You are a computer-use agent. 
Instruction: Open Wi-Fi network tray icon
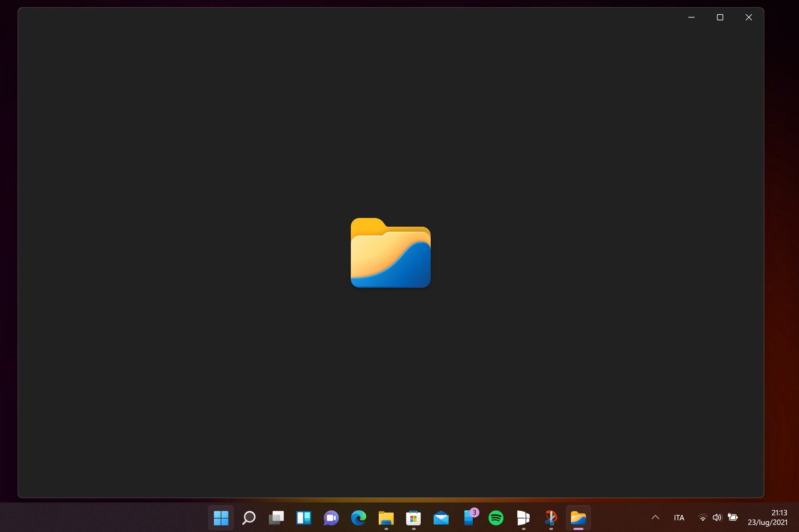(x=702, y=518)
